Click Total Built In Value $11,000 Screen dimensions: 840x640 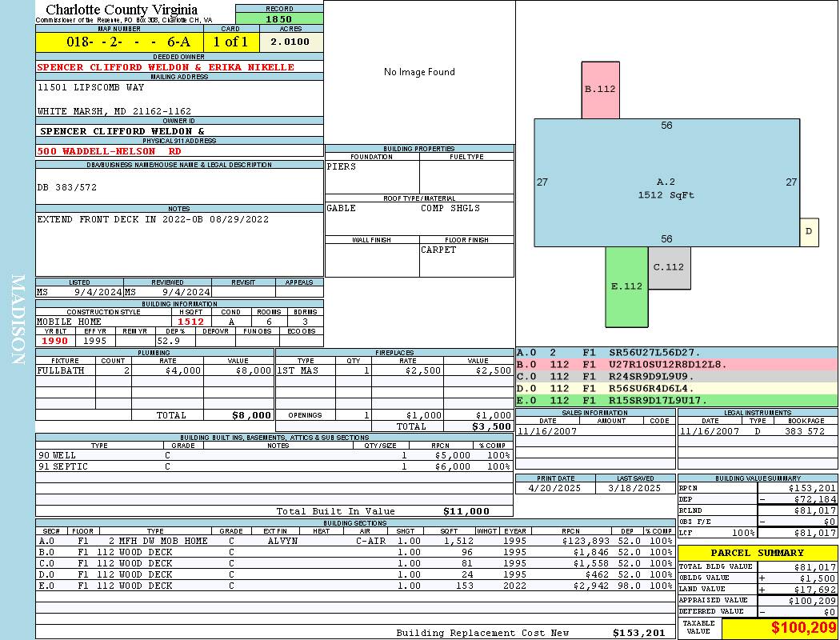(466, 511)
